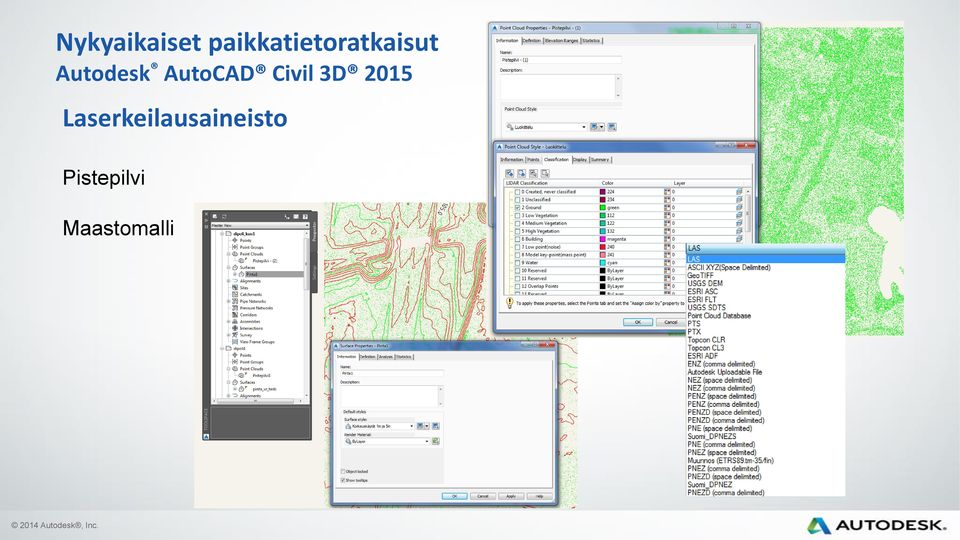The image size is (960, 540).
Task: Expand the Assemblies tree node
Action: pyautogui.click(x=228, y=321)
